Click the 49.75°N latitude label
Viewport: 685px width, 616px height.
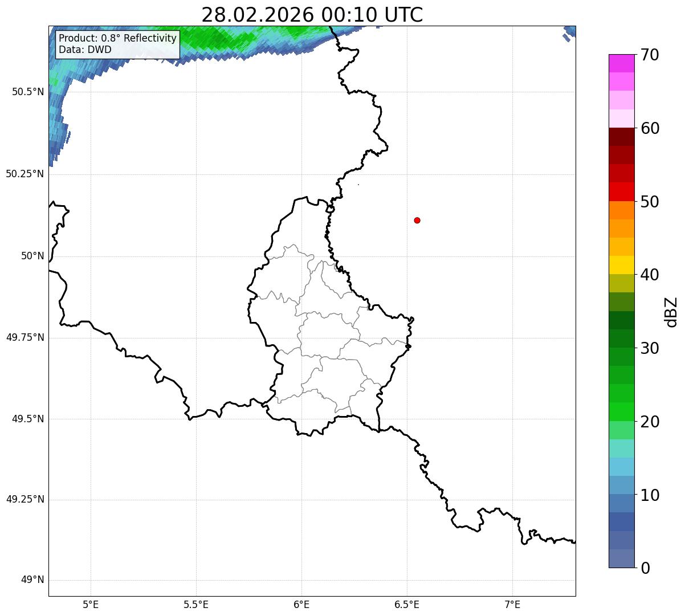coord(25,337)
